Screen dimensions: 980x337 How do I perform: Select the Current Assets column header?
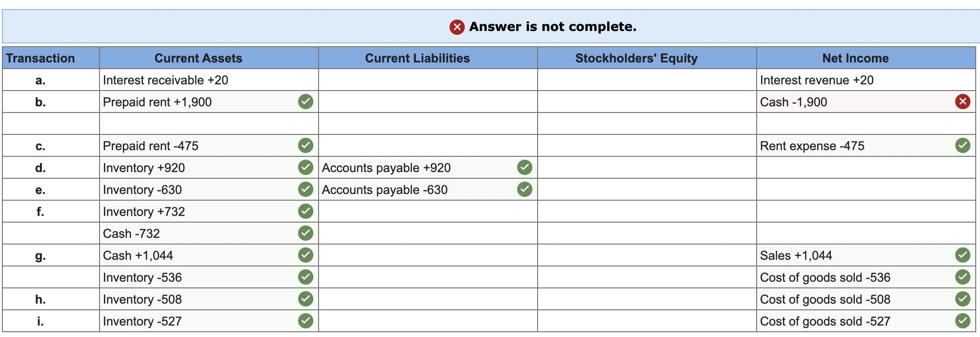point(198,58)
